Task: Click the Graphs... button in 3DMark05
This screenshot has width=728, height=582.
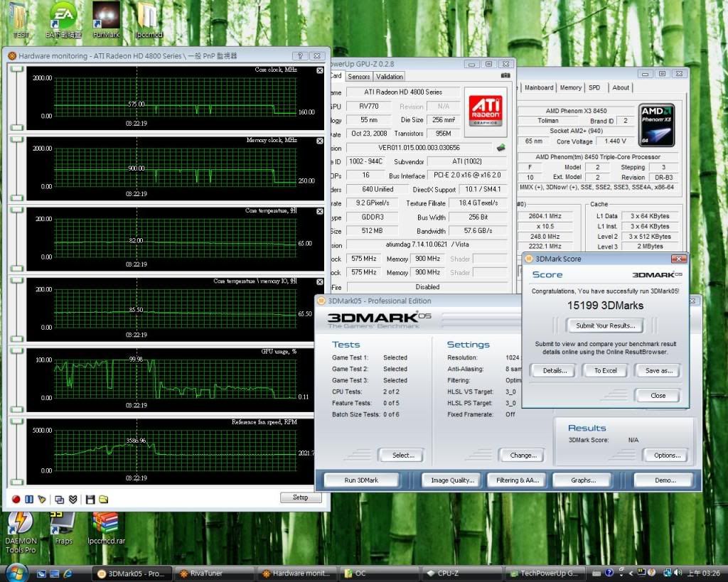Action: pos(583,480)
